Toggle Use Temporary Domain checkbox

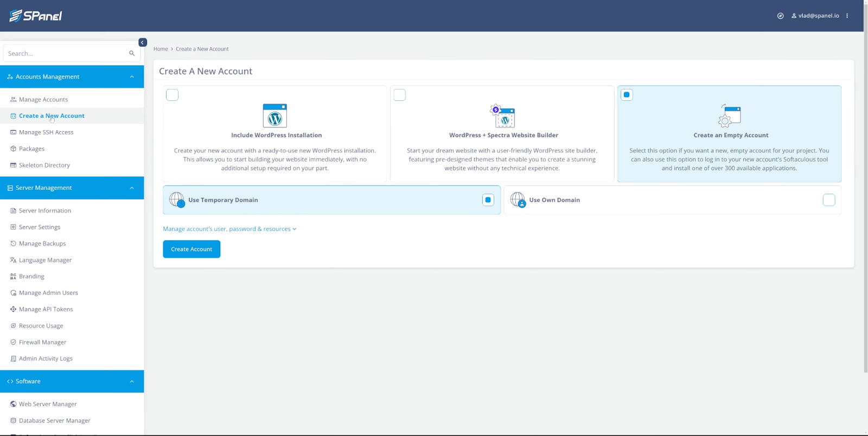coord(488,200)
